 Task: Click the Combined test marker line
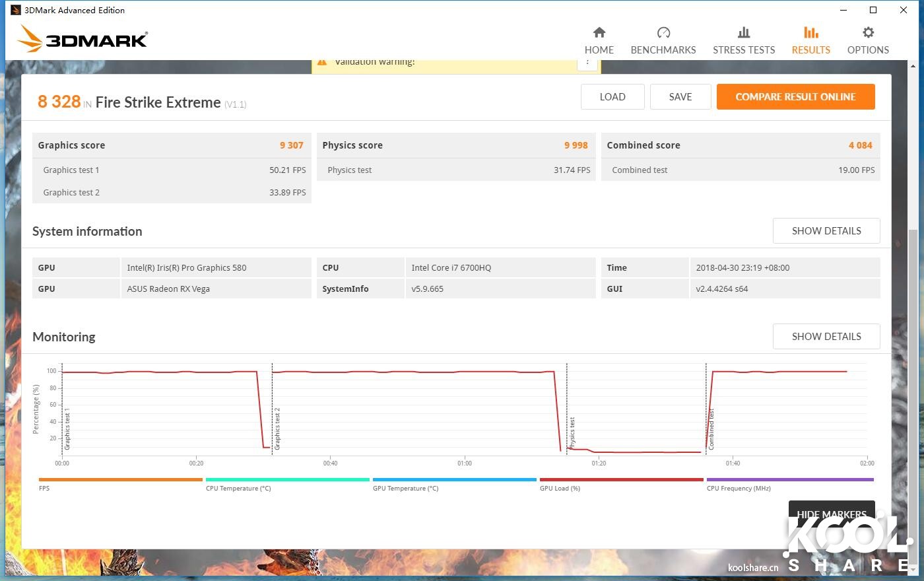coord(706,409)
